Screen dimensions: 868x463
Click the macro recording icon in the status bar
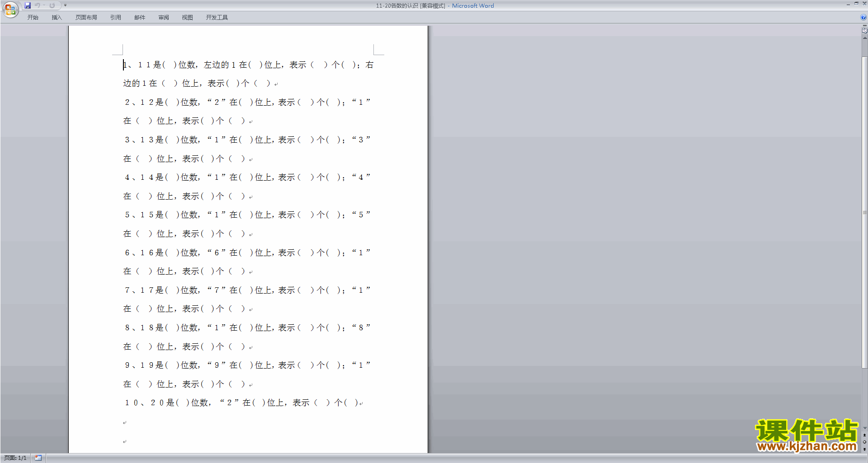click(x=38, y=458)
